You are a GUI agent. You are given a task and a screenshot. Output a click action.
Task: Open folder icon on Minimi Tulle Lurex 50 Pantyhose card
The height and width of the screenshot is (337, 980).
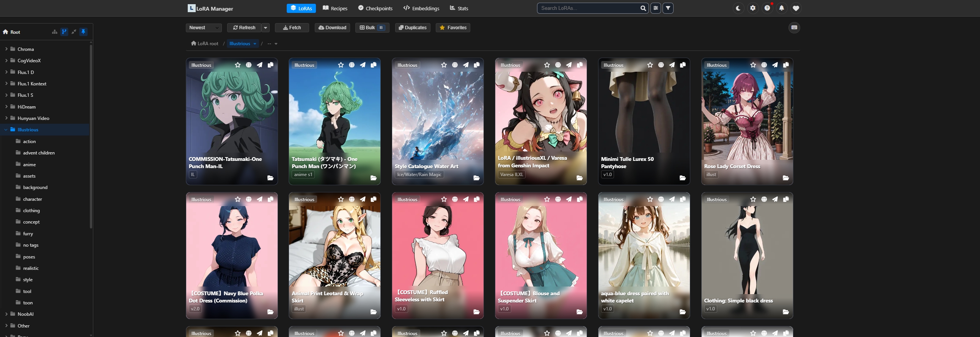[683, 178]
